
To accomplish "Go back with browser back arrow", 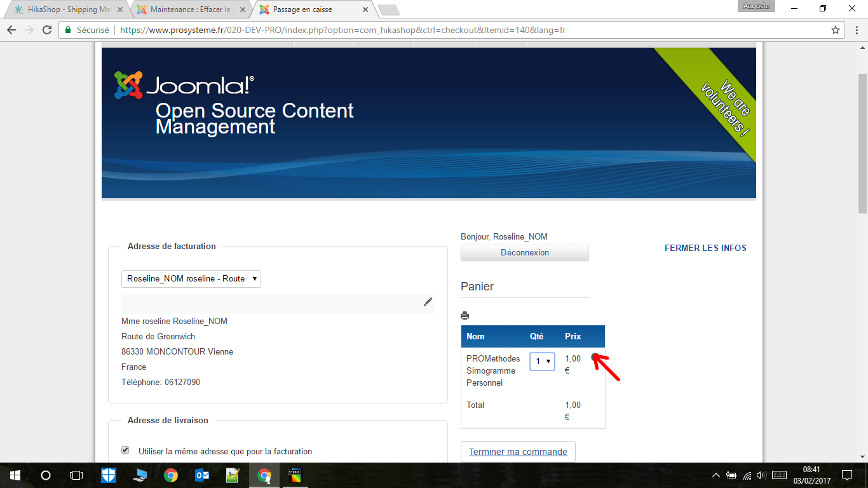I will tap(11, 30).
